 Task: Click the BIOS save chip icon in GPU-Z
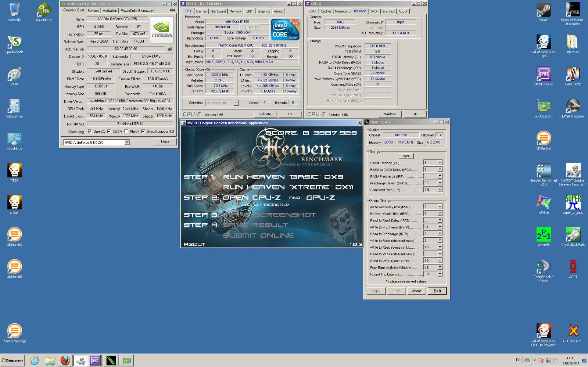point(170,49)
